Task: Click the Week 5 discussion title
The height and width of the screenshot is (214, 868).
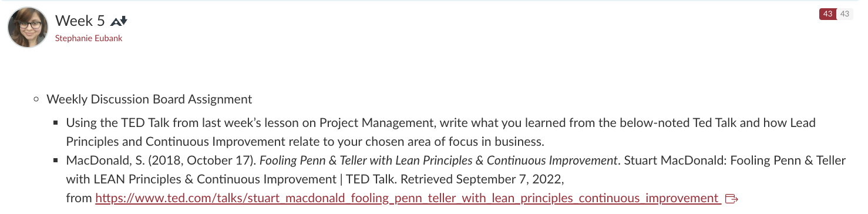Action: point(80,21)
